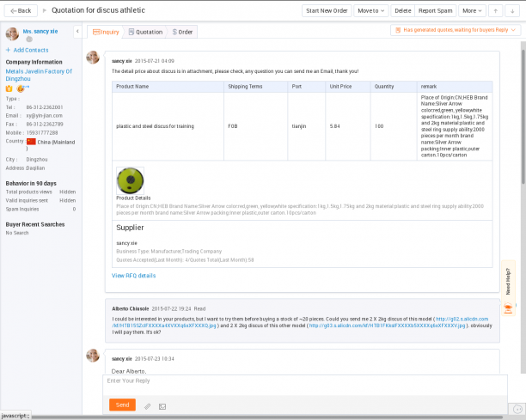Click the unit price value 5.84
526x420 pixels.
coord(335,126)
